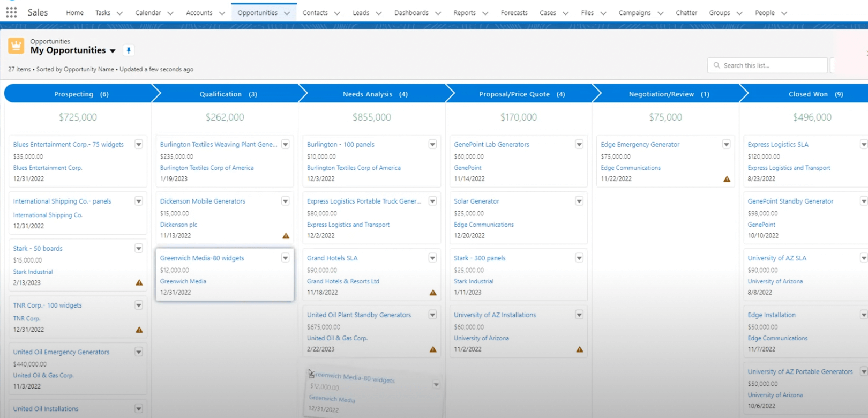Click the search magnifier icon in list search
Screen dimensions: 868x418
pos(716,65)
